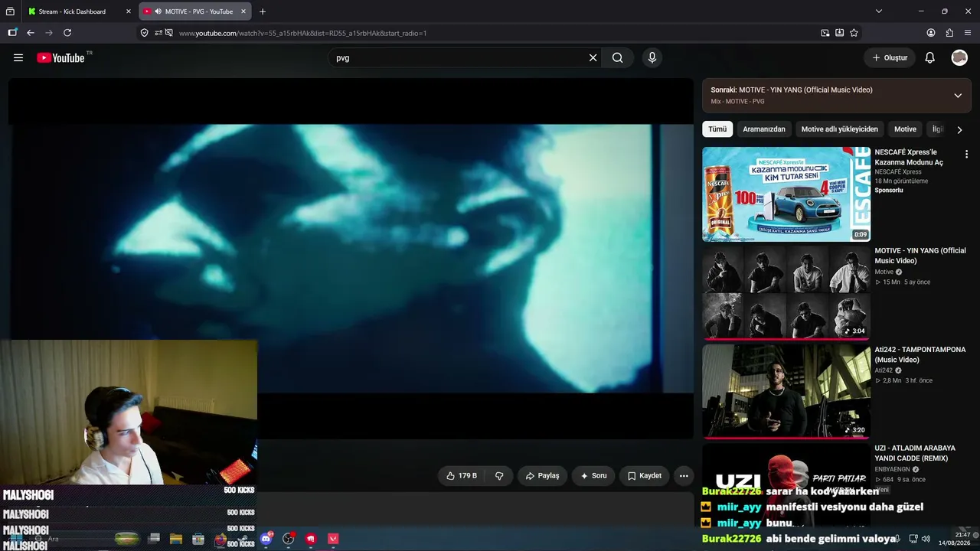Click the youtube.com URL address bar
Viewport: 980px width, 551px height.
click(490, 33)
